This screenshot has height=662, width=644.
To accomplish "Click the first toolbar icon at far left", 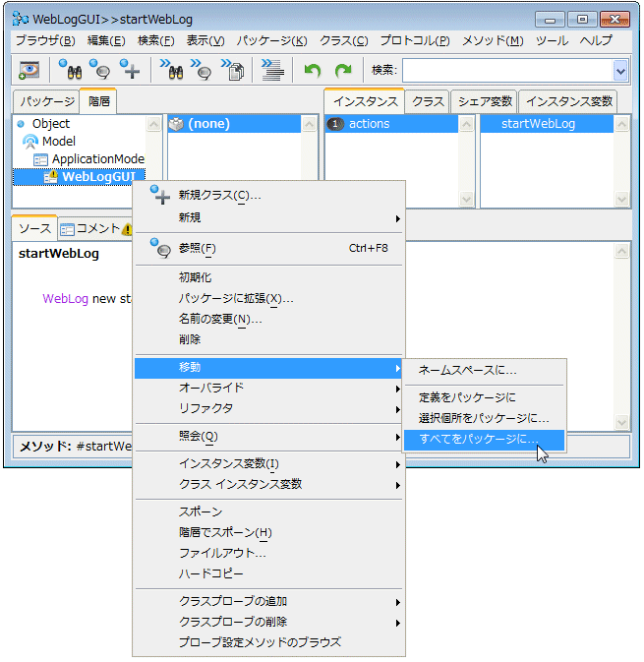I will [x=29, y=70].
